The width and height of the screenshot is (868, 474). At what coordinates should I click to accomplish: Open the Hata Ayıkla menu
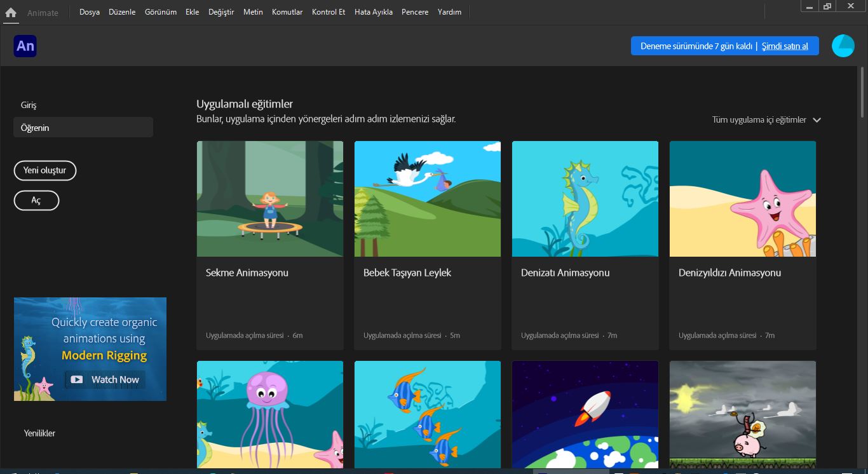[374, 12]
